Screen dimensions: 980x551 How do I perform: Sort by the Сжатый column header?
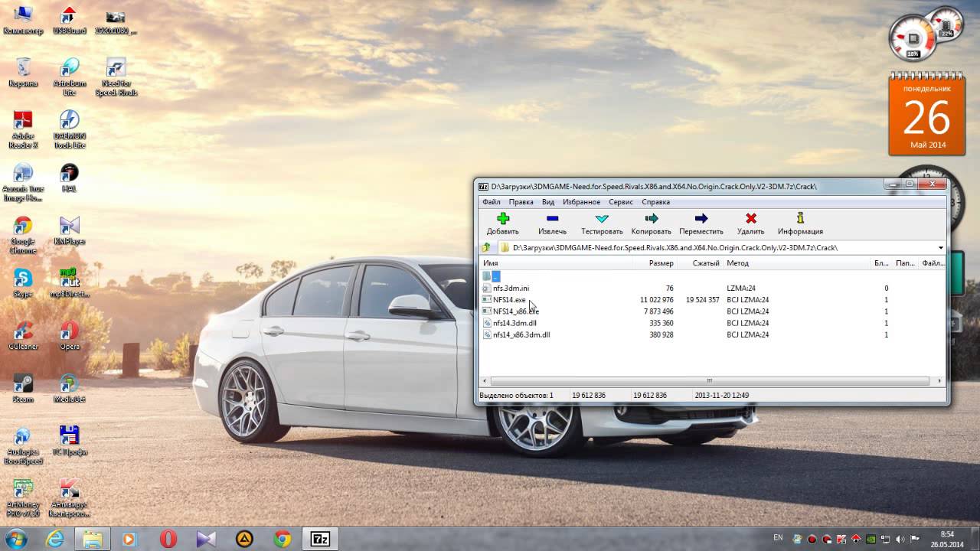tap(700, 263)
